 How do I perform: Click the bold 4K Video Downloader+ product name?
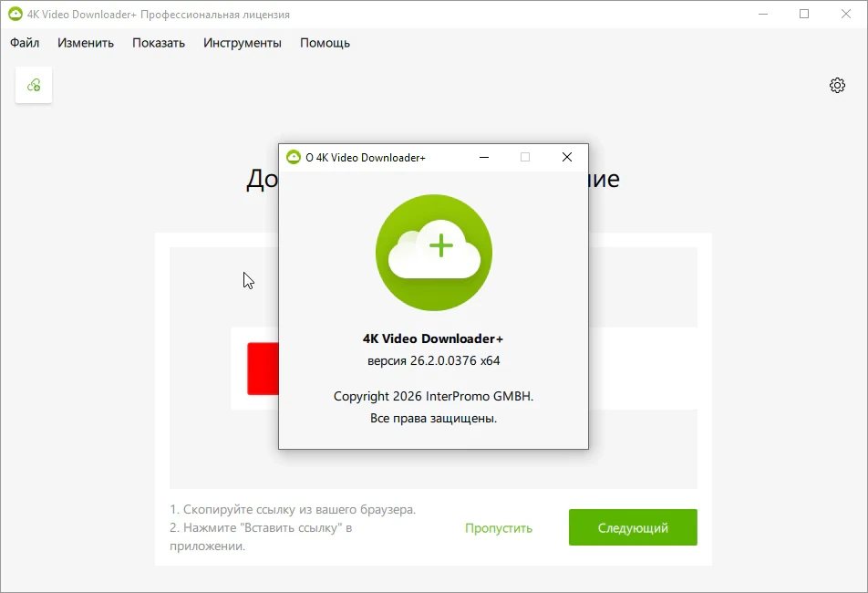pyautogui.click(x=433, y=338)
